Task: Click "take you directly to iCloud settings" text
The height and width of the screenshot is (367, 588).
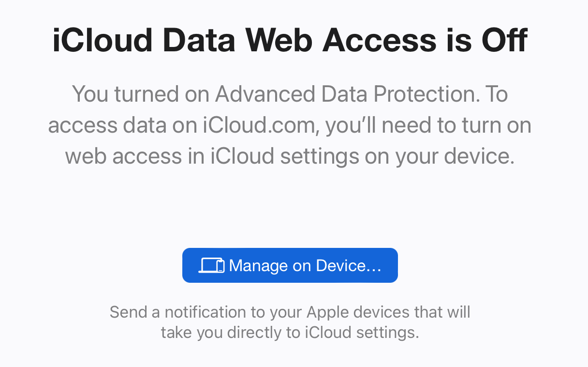Action: pos(290,333)
